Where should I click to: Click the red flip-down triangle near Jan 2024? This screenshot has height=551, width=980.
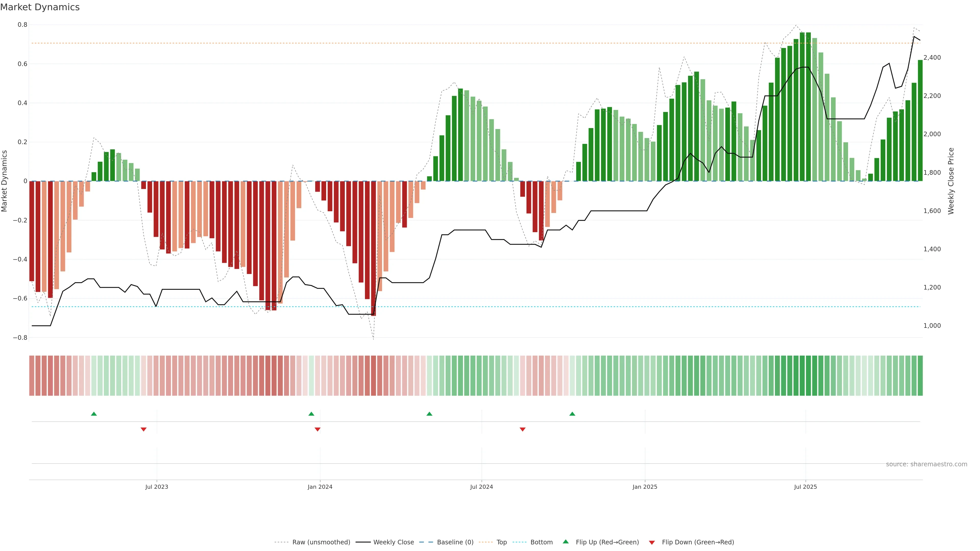pos(318,429)
